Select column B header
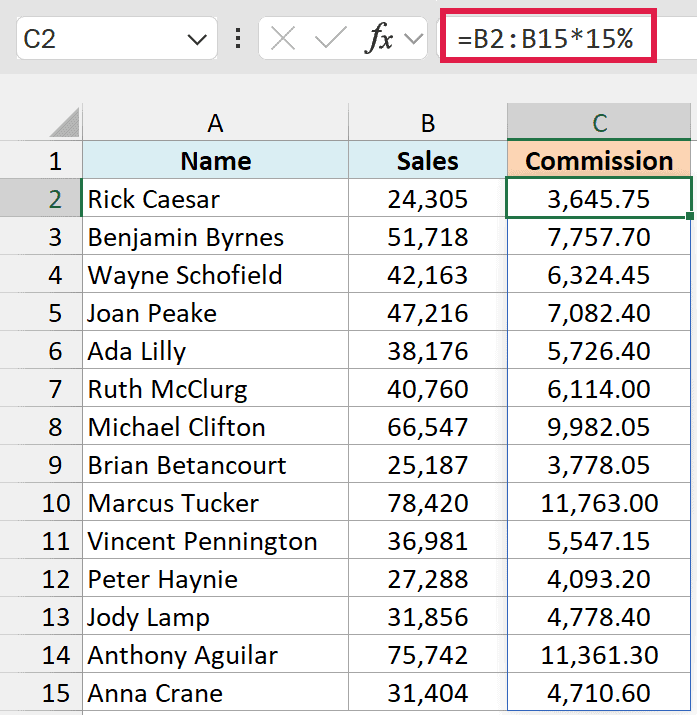The width and height of the screenshot is (697, 715). (x=428, y=122)
